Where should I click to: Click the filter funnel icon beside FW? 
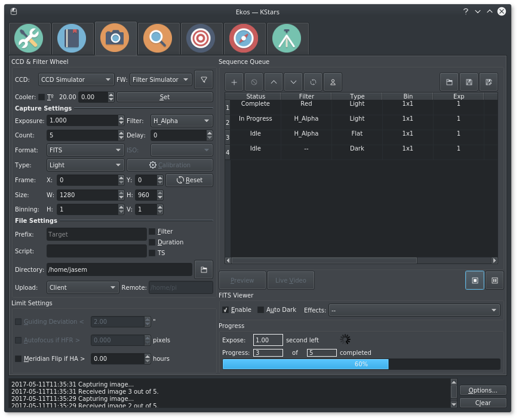click(204, 79)
